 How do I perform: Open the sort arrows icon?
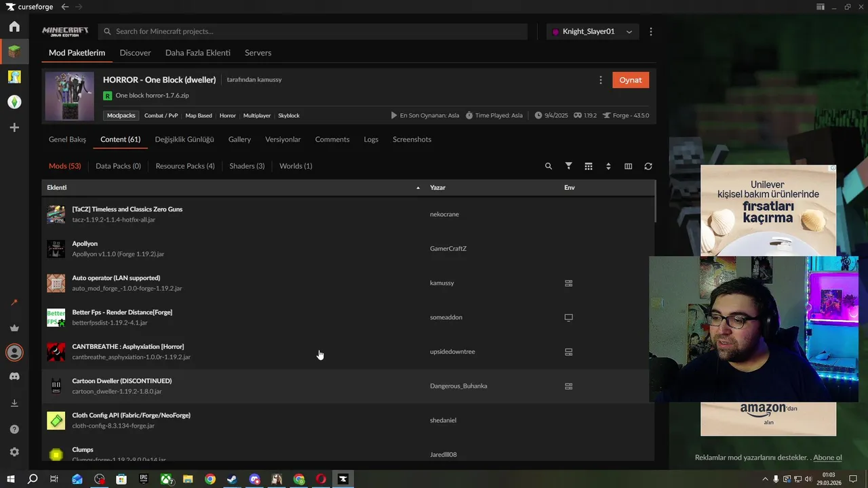point(608,166)
